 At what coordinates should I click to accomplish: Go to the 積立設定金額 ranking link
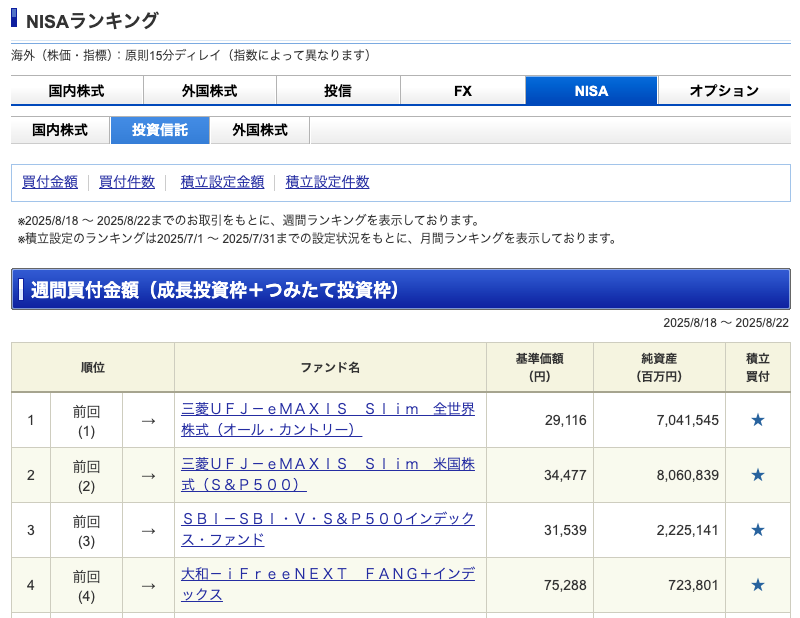[x=222, y=182]
